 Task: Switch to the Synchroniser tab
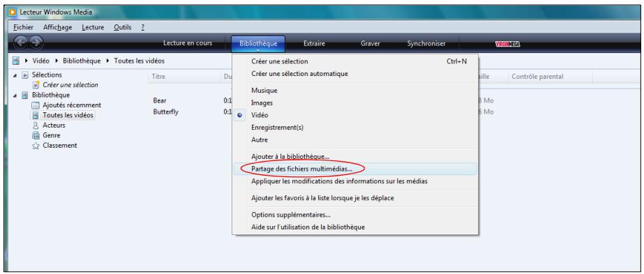tap(426, 43)
